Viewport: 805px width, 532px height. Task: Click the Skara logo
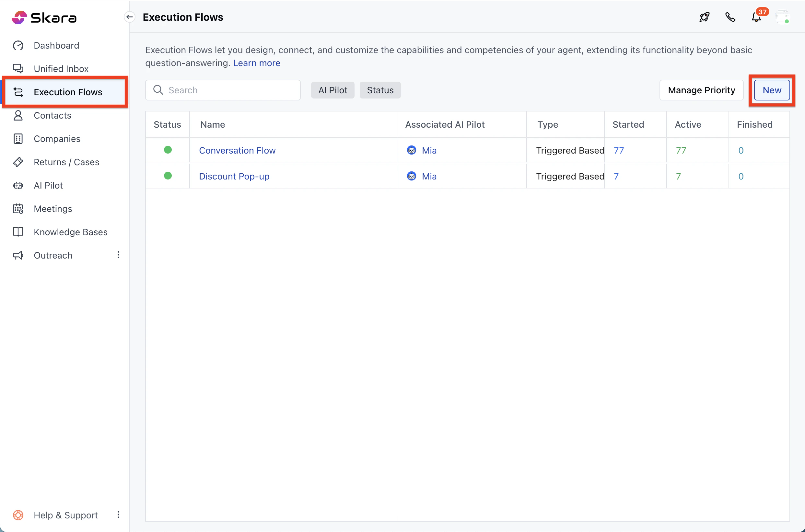[44, 17]
